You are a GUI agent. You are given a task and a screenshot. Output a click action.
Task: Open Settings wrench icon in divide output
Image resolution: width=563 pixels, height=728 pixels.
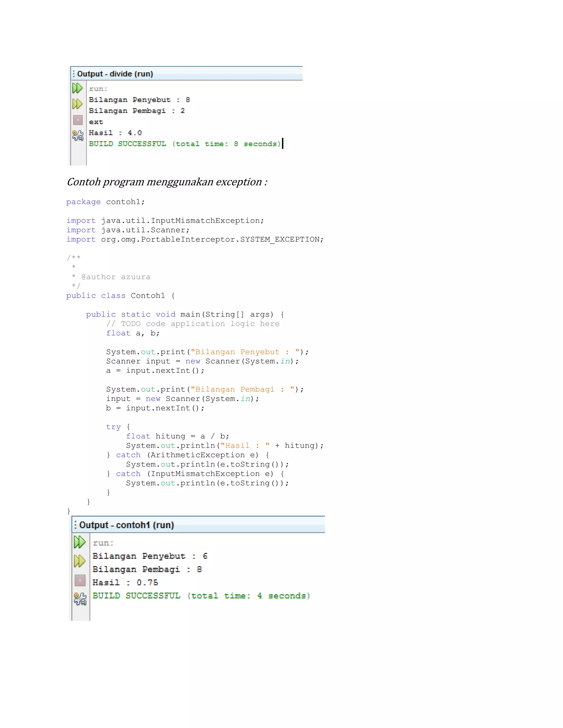(x=78, y=135)
